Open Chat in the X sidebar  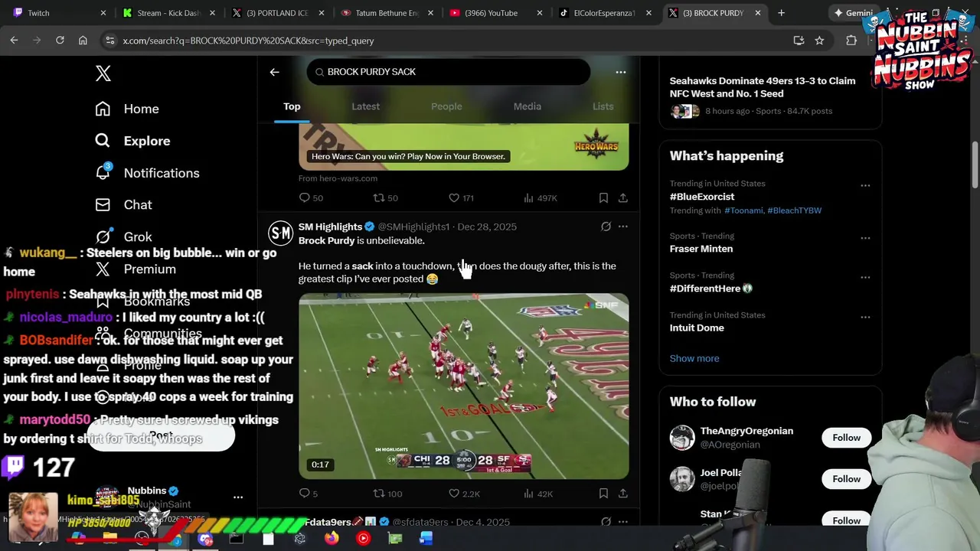point(123,205)
